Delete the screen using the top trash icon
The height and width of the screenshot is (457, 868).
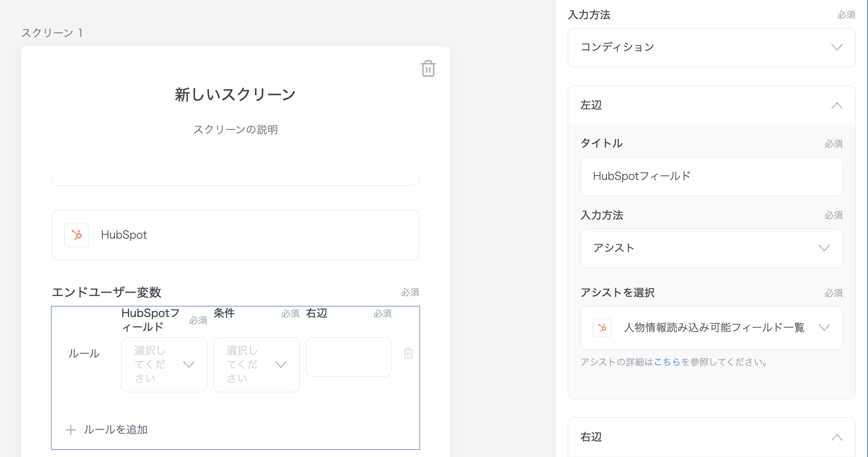click(x=428, y=69)
